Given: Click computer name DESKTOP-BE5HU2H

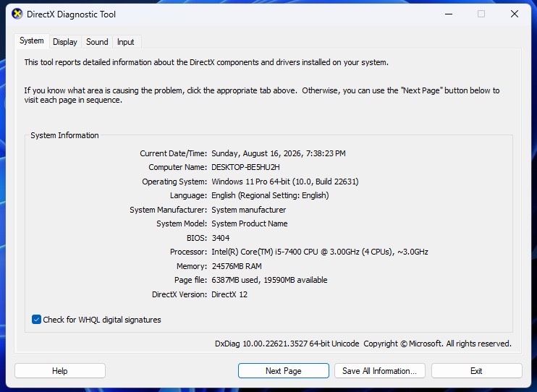Looking at the screenshot, I should coord(245,167).
